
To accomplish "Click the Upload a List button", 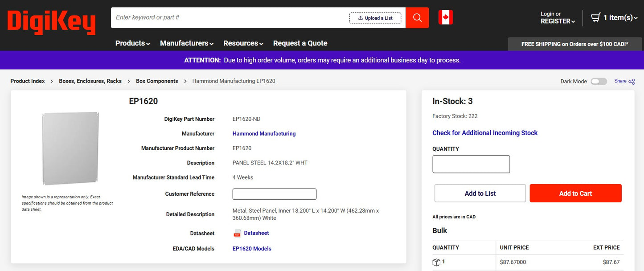I will [x=375, y=18].
